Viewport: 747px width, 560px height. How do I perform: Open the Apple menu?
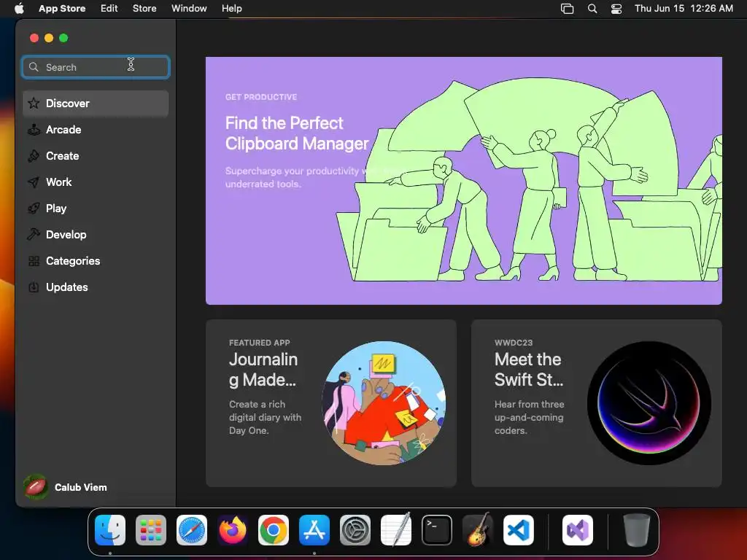pyautogui.click(x=19, y=8)
